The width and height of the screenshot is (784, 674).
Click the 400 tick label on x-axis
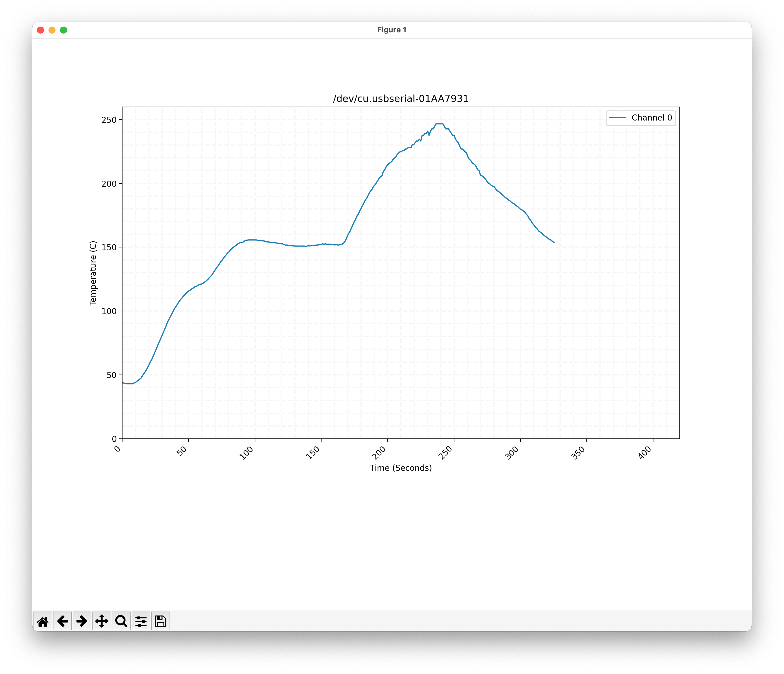645,453
